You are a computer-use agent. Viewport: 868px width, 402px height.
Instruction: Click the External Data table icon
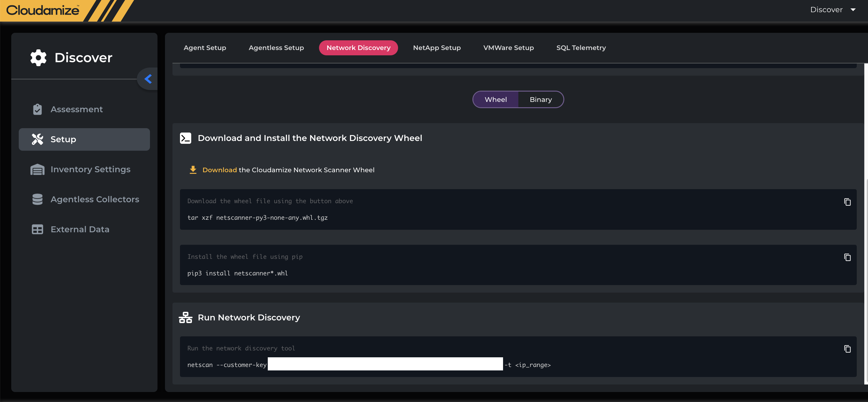[37, 229]
